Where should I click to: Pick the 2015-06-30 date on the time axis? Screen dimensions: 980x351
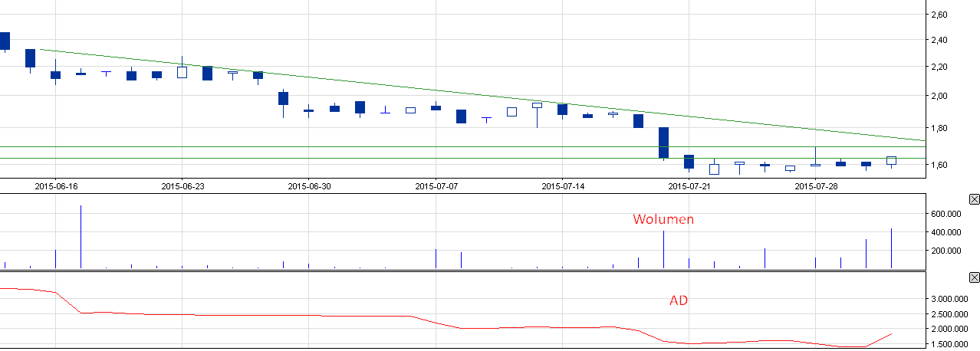[309, 186]
